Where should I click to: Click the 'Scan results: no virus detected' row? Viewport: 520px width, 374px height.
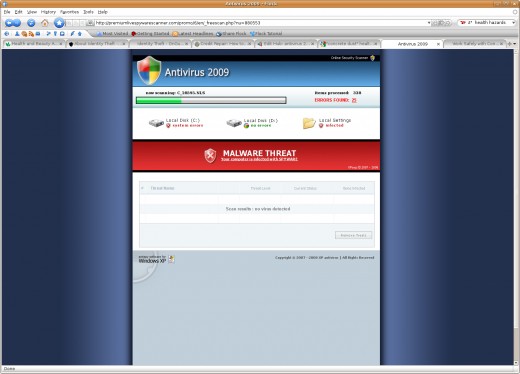(x=257, y=209)
